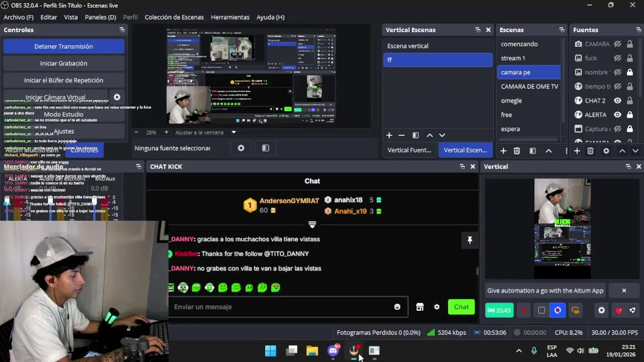Toggle the vertical virtual camera button
Image resolution: width=644 pixels, height=362 pixels.
point(575,310)
